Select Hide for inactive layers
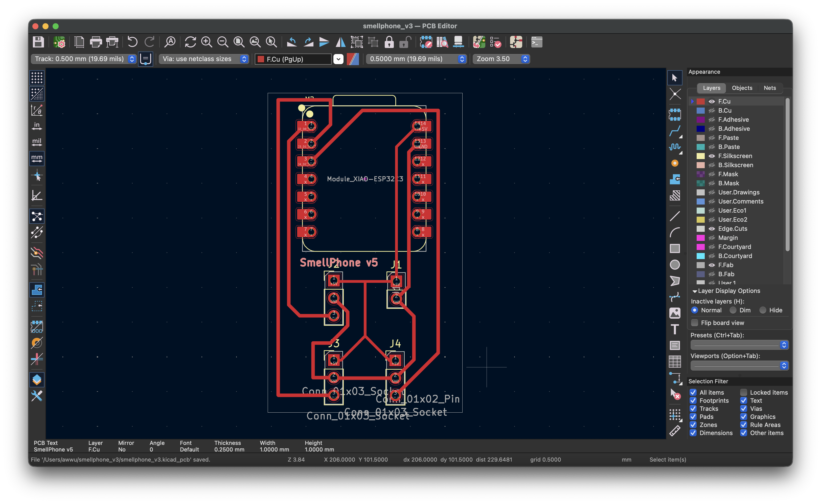Viewport: 821px width, 504px height. point(763,310)
